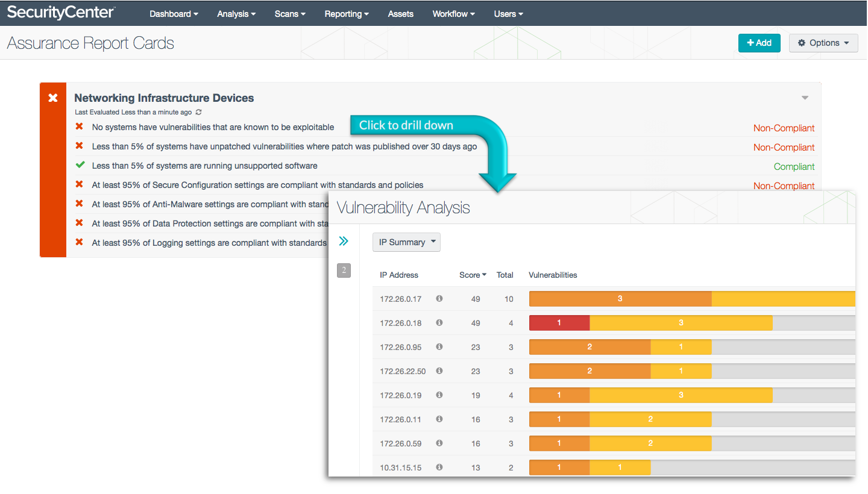Select IP address 10.31.15.15
This screenshot has width=868, height=494.
click(400, 467)
